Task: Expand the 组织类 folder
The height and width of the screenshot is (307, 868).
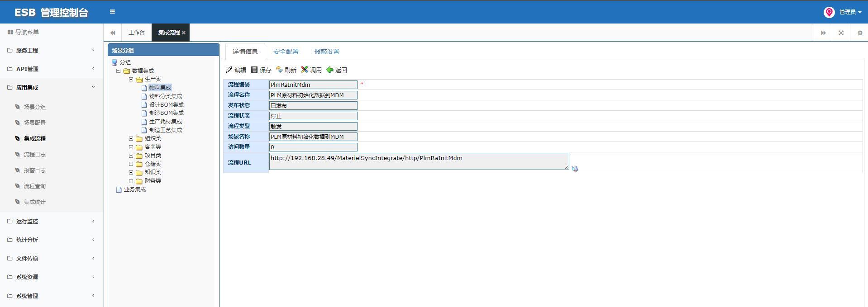Action: coord(131,139)
